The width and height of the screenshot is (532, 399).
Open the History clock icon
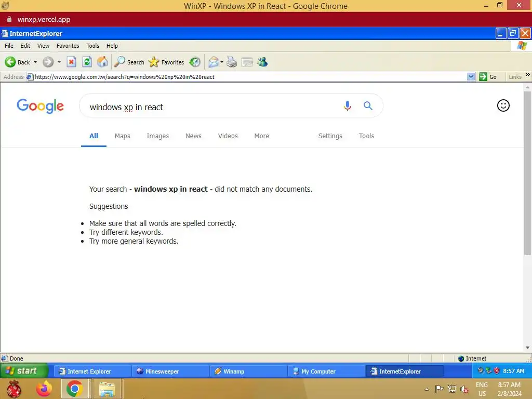[195, 62]
